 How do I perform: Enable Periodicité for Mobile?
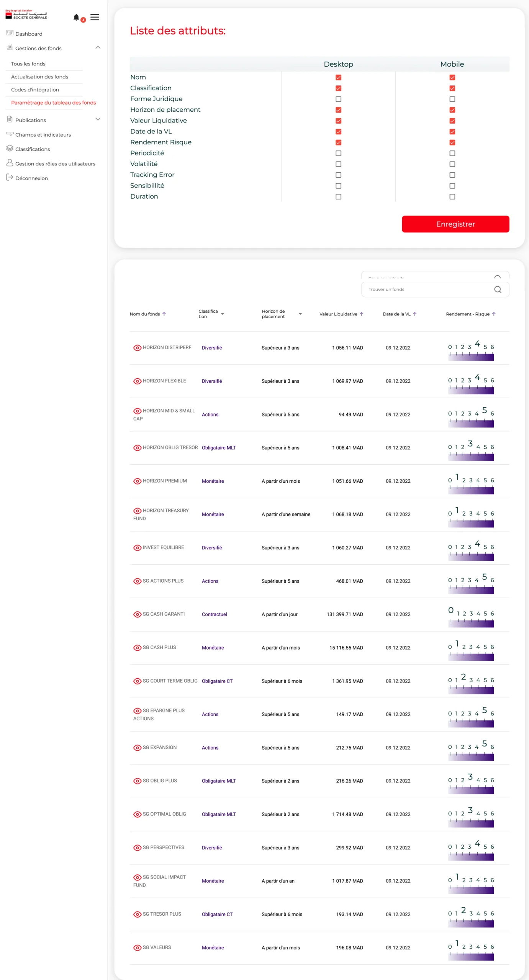[x=452, y=153]
